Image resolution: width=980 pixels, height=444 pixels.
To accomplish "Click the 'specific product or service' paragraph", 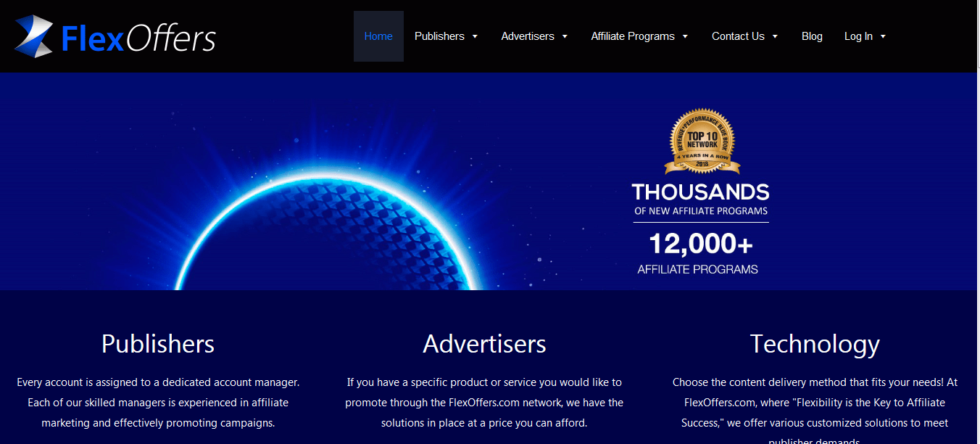I will [484, 402].
